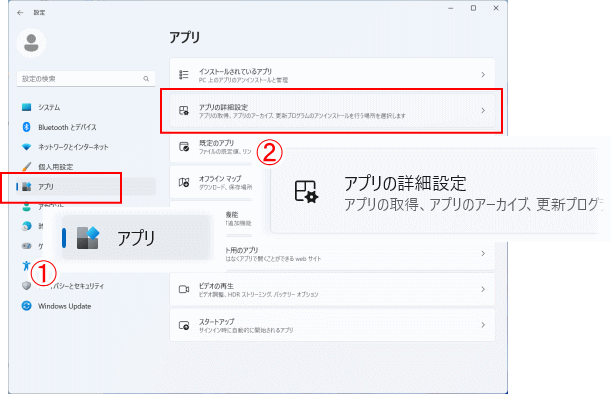Open the ネットワークとインターネット Wi-Fi icon

pyautogui.click(x=26, y=147)
